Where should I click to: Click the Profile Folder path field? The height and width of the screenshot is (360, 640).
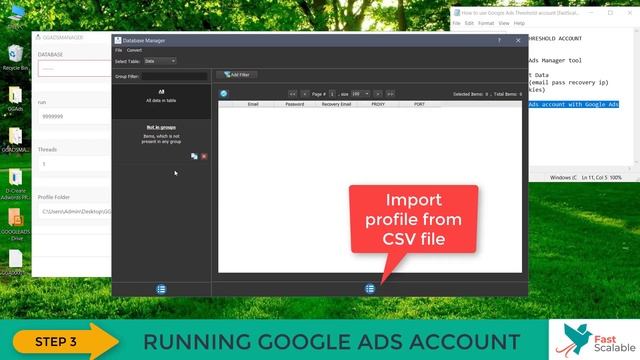pos(75,211)
